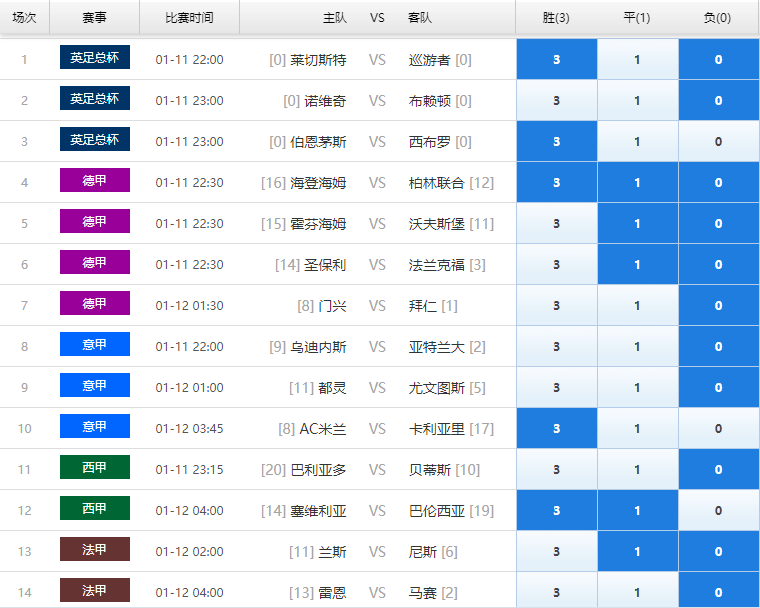This screenshot has width=760, height=608.
Task: Click the 比赛时间 column header
Action: coord(189,17)
